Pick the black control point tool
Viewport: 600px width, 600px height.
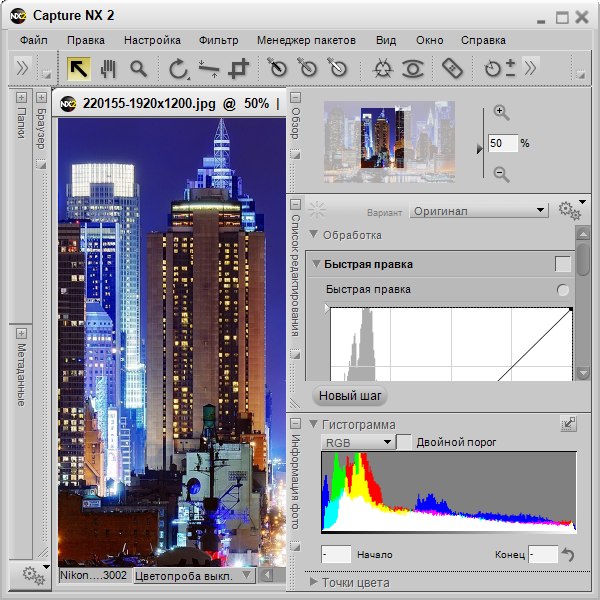coord(277,67)
